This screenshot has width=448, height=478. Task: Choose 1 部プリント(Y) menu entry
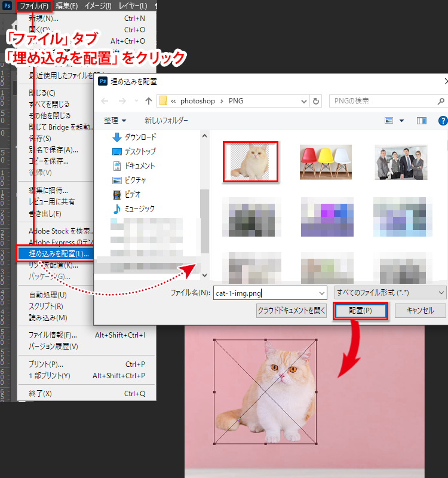[87, 376]
